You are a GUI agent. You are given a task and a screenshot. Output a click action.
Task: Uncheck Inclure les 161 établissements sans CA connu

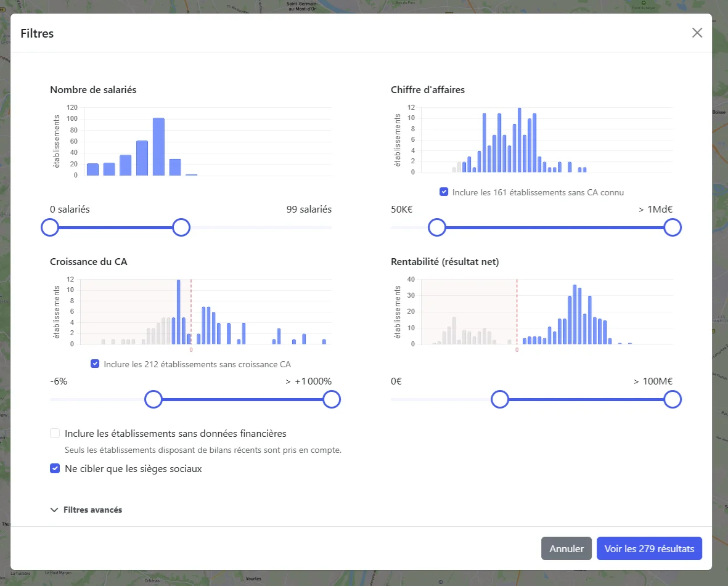tap(444, 192)
